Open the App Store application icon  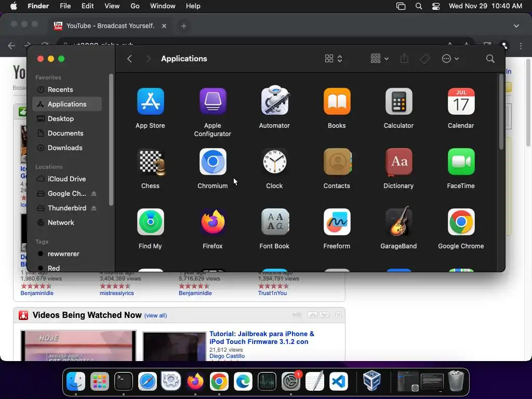tap(150, 101)
